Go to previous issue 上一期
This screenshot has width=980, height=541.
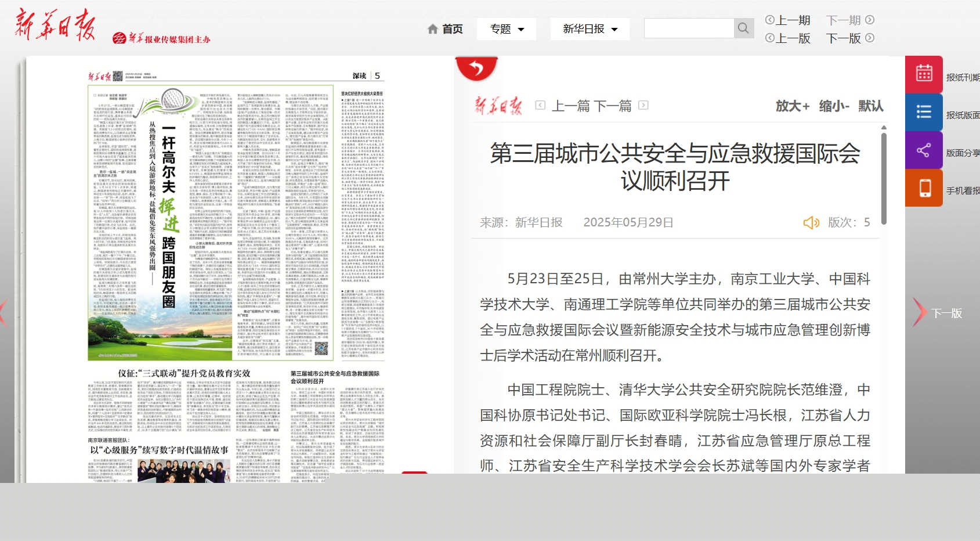click(x=787, y=20)
